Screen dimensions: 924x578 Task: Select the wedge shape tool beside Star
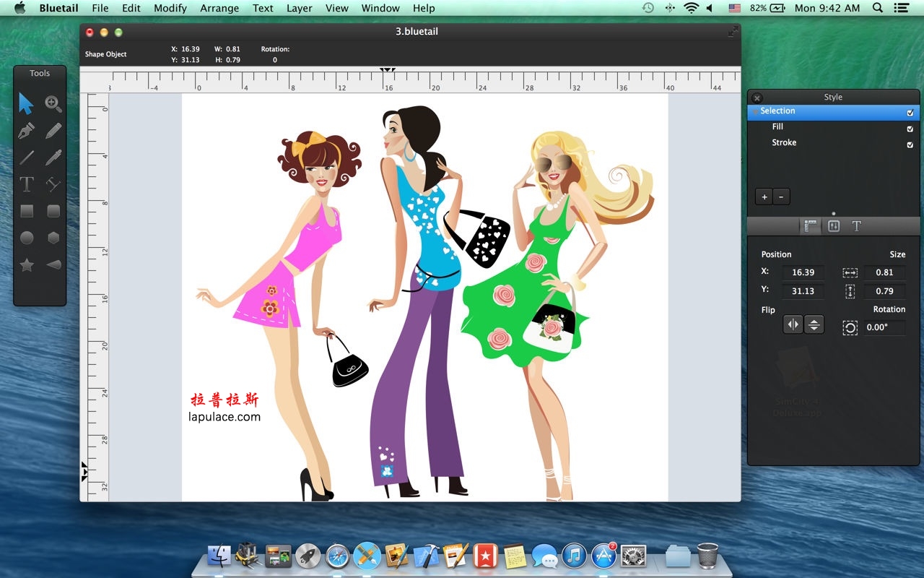click(x=53, y=265)
